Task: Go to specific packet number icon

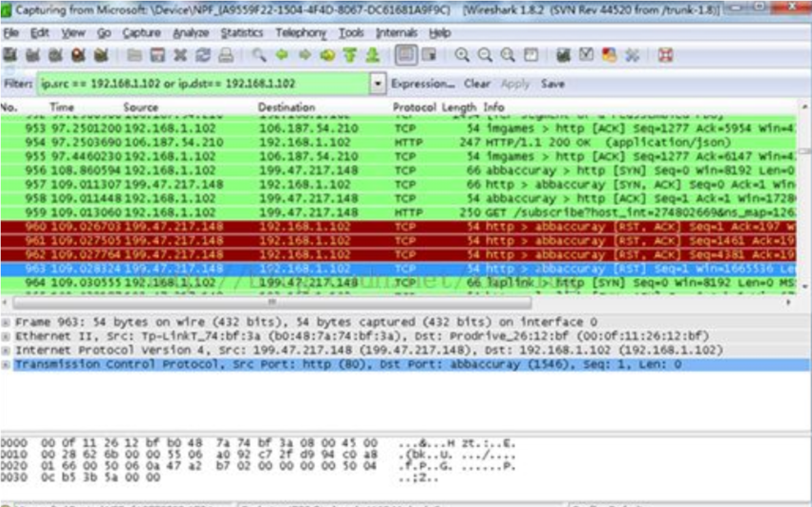Action: (327, 55)
